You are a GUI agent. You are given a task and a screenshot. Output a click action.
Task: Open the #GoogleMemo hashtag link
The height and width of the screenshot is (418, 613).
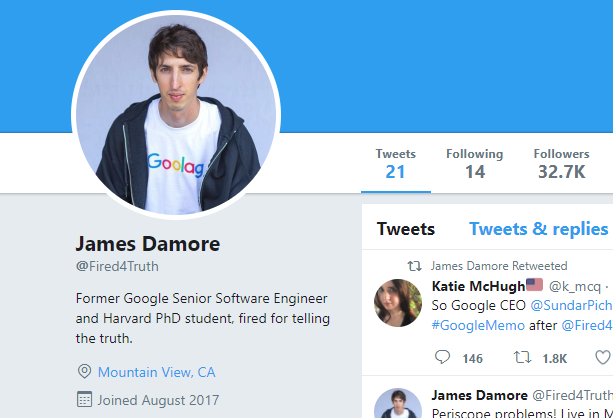478,325
